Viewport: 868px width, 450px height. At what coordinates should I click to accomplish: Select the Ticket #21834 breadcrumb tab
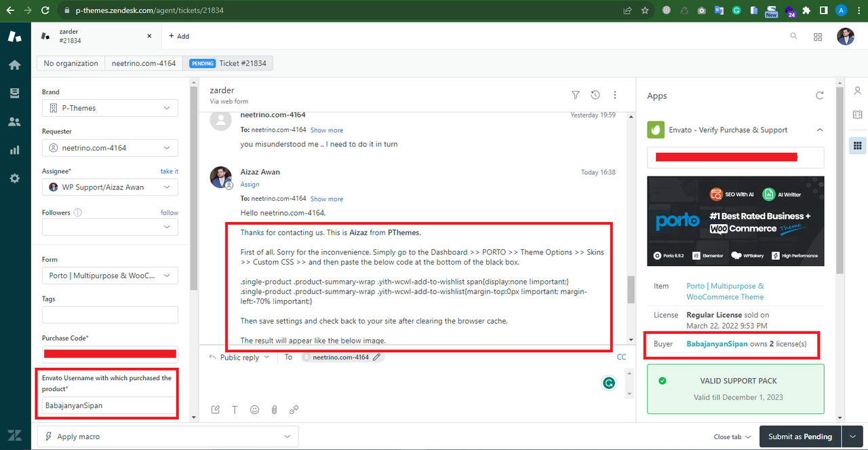click(x=228, y=63)
